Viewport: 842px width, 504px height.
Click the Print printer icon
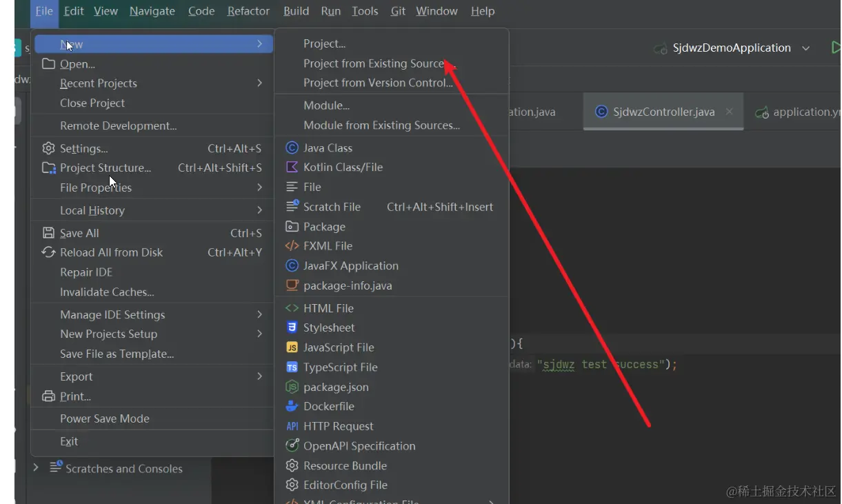coord(48,396)
